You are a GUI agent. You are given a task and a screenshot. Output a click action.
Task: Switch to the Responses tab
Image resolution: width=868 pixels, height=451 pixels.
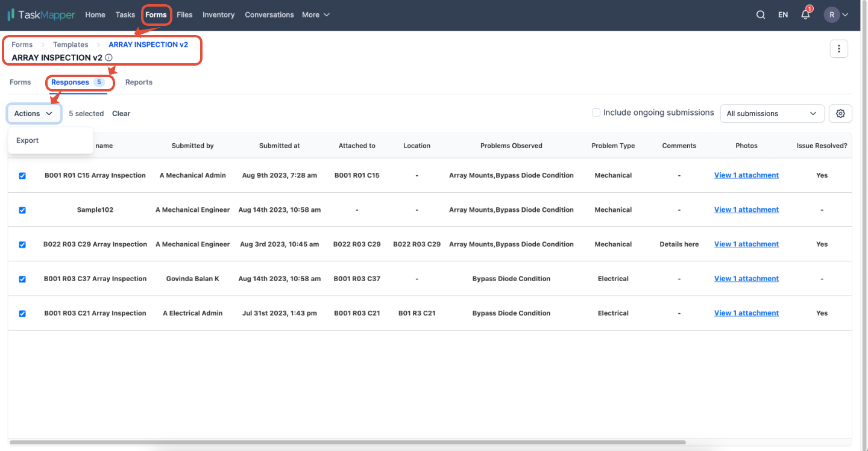pos(78,82)
